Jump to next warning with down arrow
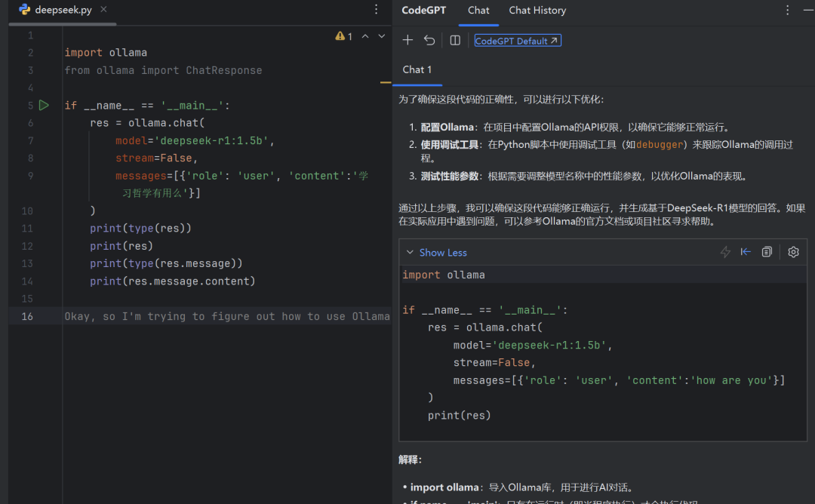Viewport: 815px width, 504px height. point(381,35)
